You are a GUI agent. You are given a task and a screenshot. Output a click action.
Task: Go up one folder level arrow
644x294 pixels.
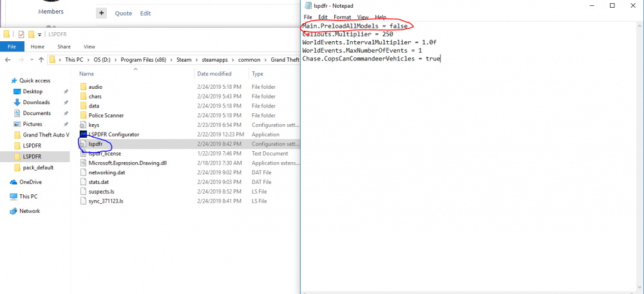pyautogui.click(x=41, y=60)
